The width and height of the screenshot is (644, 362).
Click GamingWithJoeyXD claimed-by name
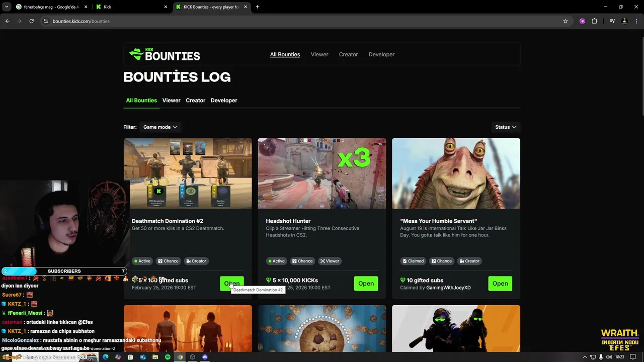pyautogui.click(x=448, y=288)
